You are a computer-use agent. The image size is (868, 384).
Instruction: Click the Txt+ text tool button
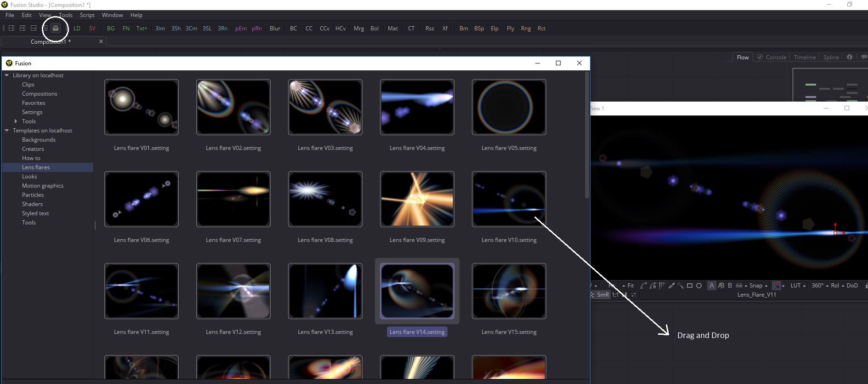pyautogui.click(x=142, y=29)
